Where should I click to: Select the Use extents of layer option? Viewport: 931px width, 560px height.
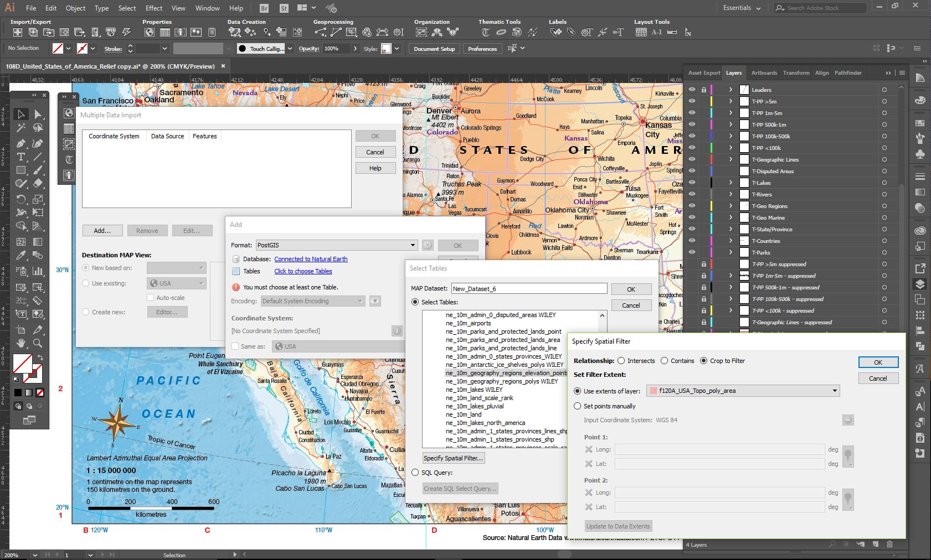(x=578, y=391)
